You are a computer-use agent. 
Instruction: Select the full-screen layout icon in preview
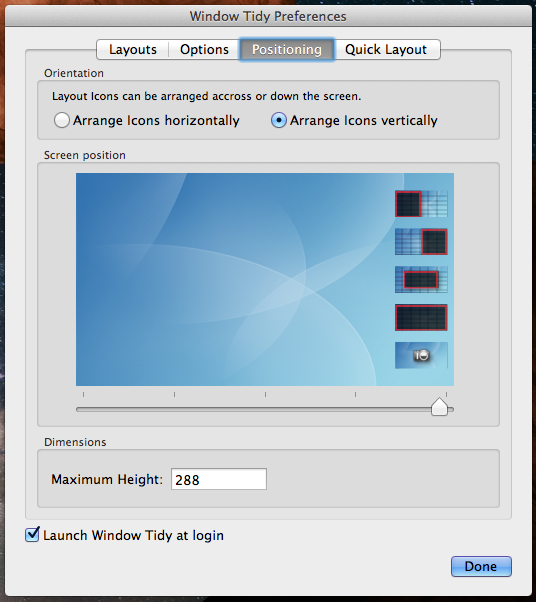tap(421, 318)
